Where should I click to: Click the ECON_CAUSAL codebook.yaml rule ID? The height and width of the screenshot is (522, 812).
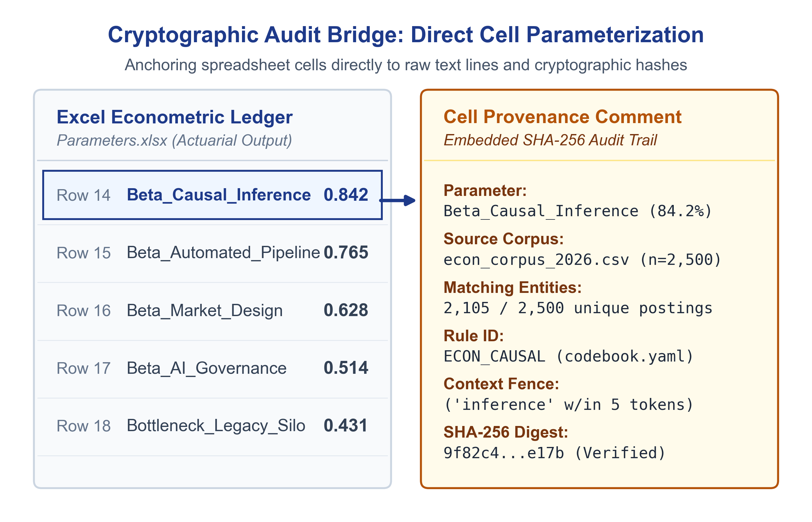pos(568,357)
